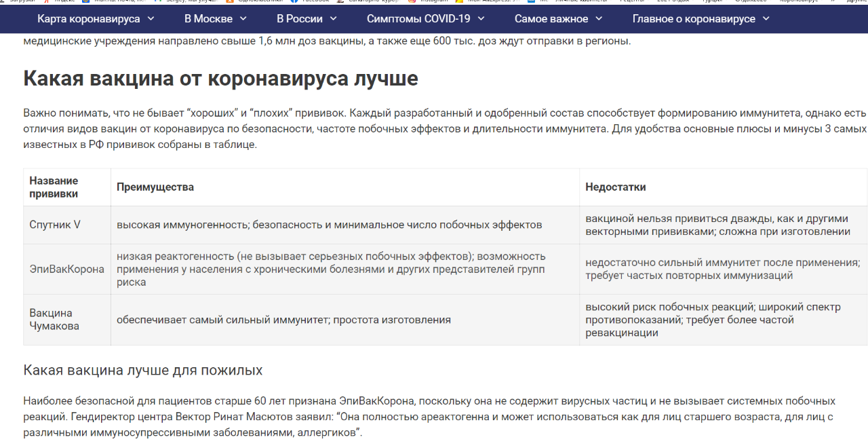Click the AliExpress bookmark icon
The height and width of the screenshot is (448, 868).
coord(459,1)
